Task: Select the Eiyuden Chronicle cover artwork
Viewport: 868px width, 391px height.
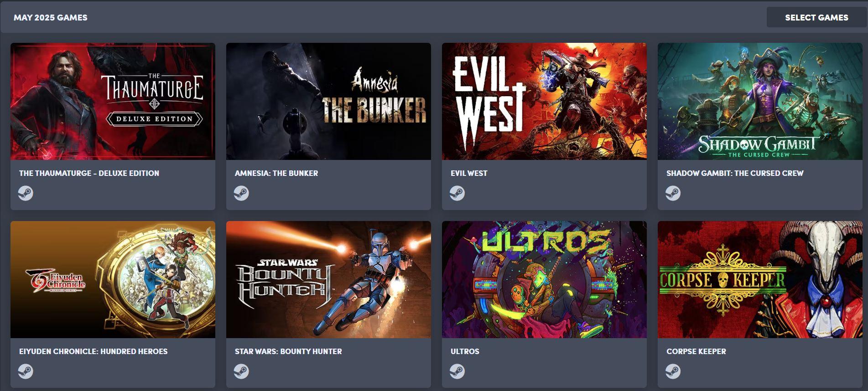Action: (113, 279)
